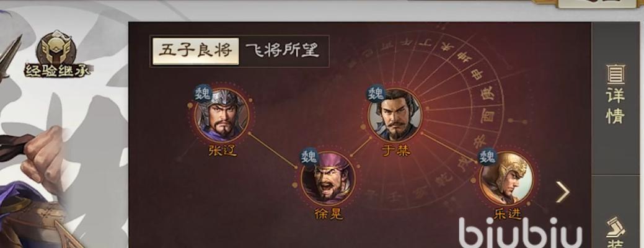Select the 乐进 general portrait
Image resolution: width=644 pixels, height=248 pixels.
[x=506, y=179]
